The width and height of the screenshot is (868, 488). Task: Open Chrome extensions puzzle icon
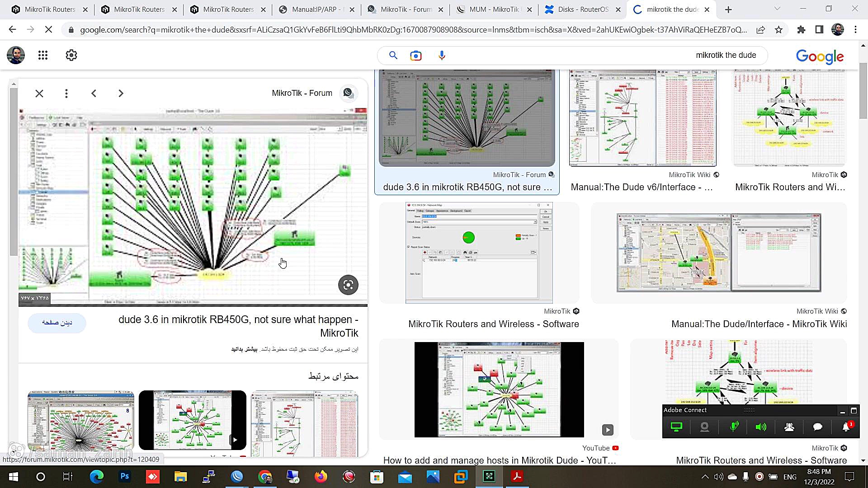coord(801,30)
